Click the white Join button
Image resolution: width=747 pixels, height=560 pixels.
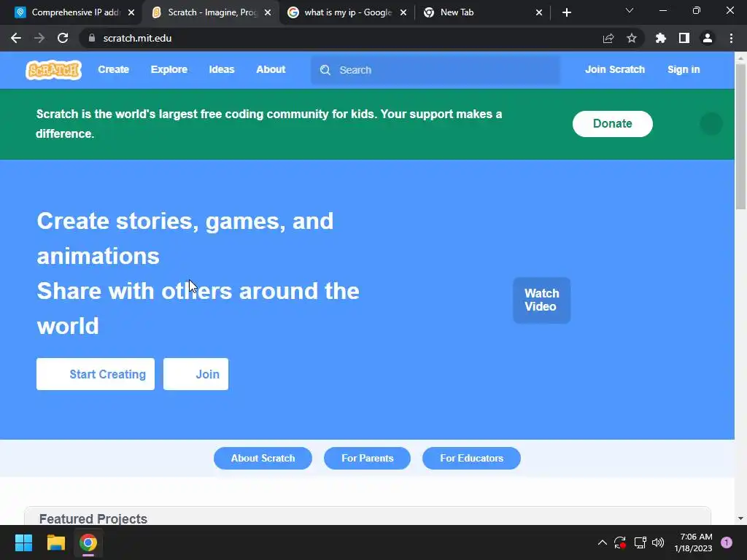[x=196, y=374]
